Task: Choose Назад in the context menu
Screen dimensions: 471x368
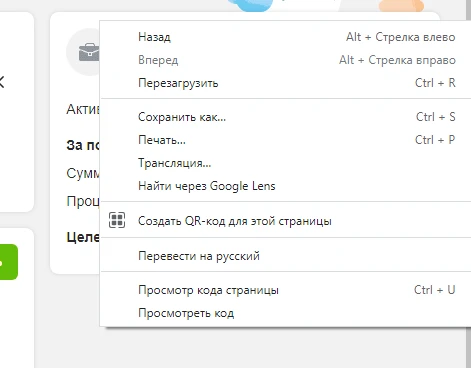Action: point(286,37)
